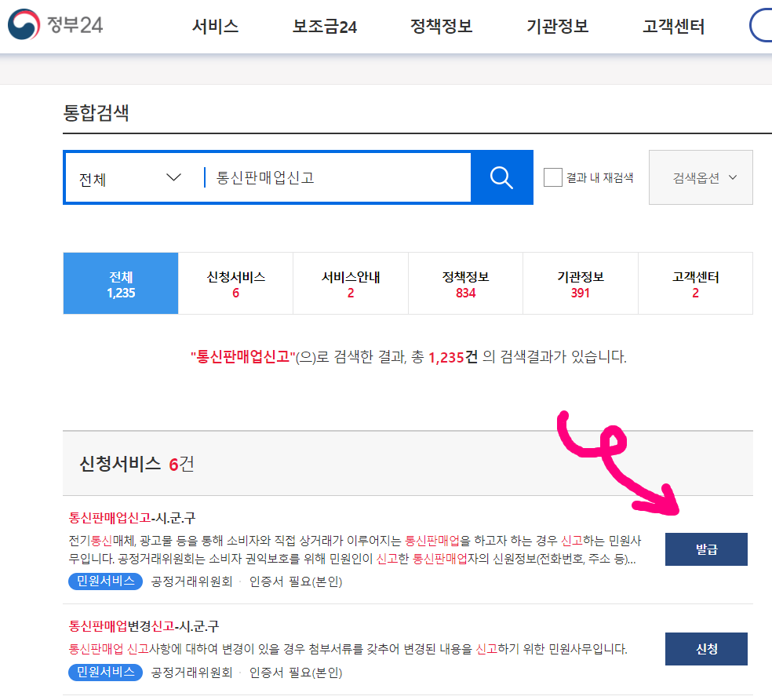Click the magnifier search button
Image resolution: width=772 pixels, height=700 pixels.
pos(501,177)
